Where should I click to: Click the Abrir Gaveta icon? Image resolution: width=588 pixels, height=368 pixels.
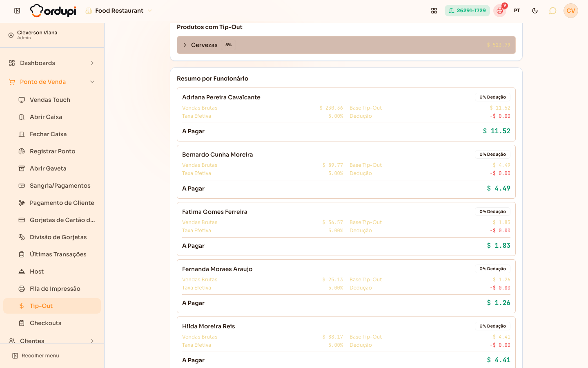22,168
